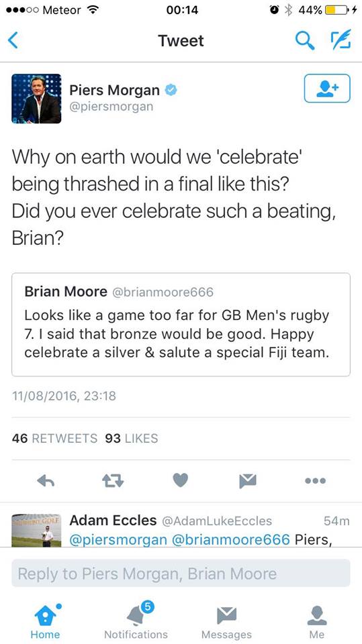
Task: Follow Piers Morgan with add-user button
Action: [x=327, y=88]
